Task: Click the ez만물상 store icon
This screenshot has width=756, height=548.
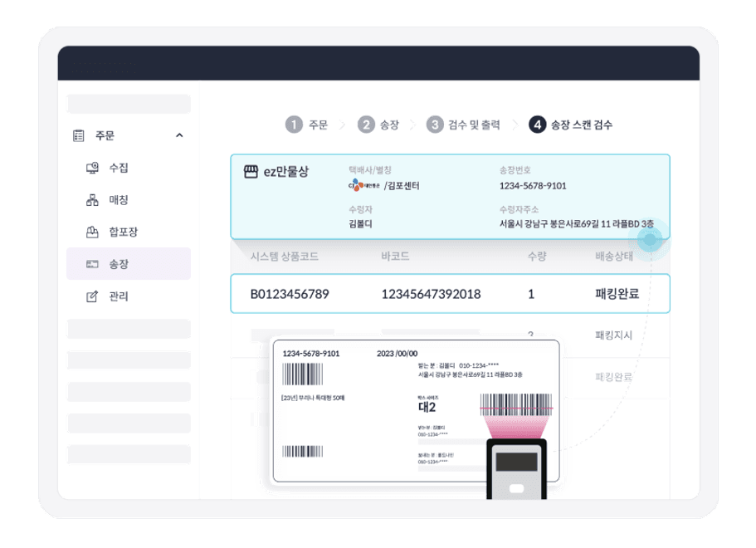Action: [x=251, y=172]
